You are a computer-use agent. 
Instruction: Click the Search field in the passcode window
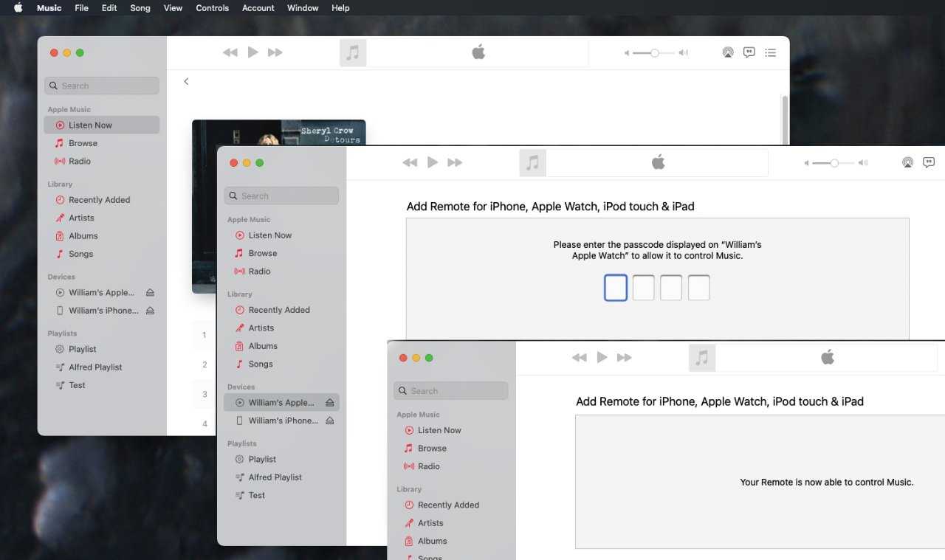pyautogui.click(x=282, y=196)
